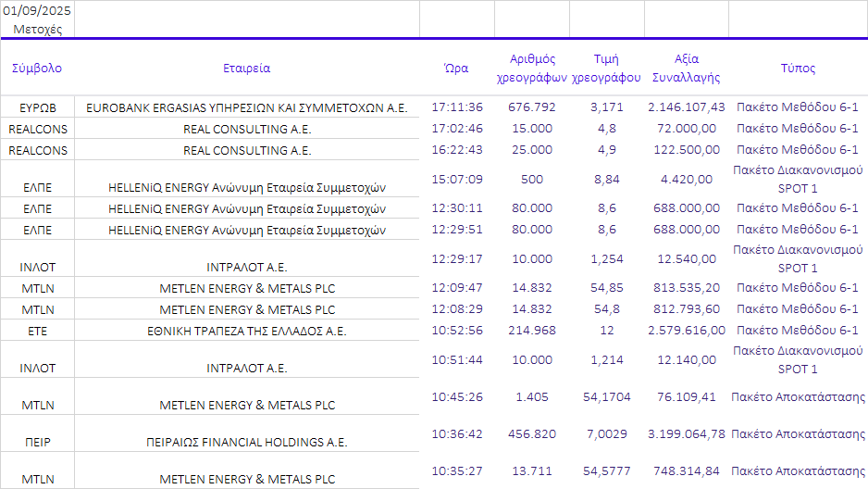Viewport: 868px width, 489px height.
Task: Select quantity cell 25.000
Action: coord(532,149)
